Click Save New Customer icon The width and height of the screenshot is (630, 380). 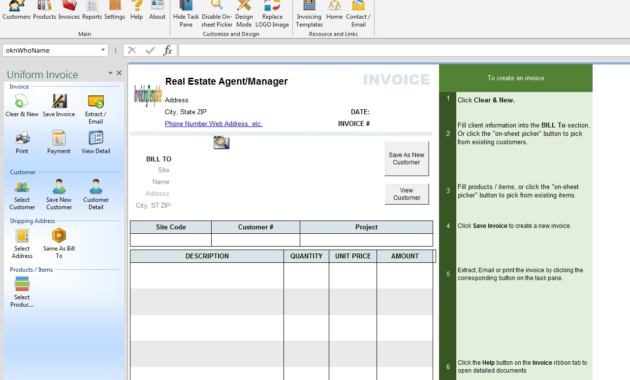click(x=59, y=195)
